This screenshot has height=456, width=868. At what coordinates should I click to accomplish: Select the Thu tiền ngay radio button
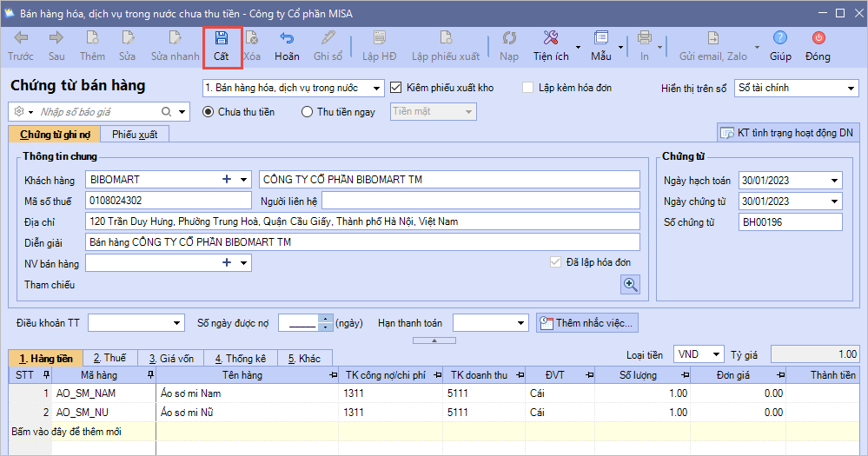(x=308, y=111)
